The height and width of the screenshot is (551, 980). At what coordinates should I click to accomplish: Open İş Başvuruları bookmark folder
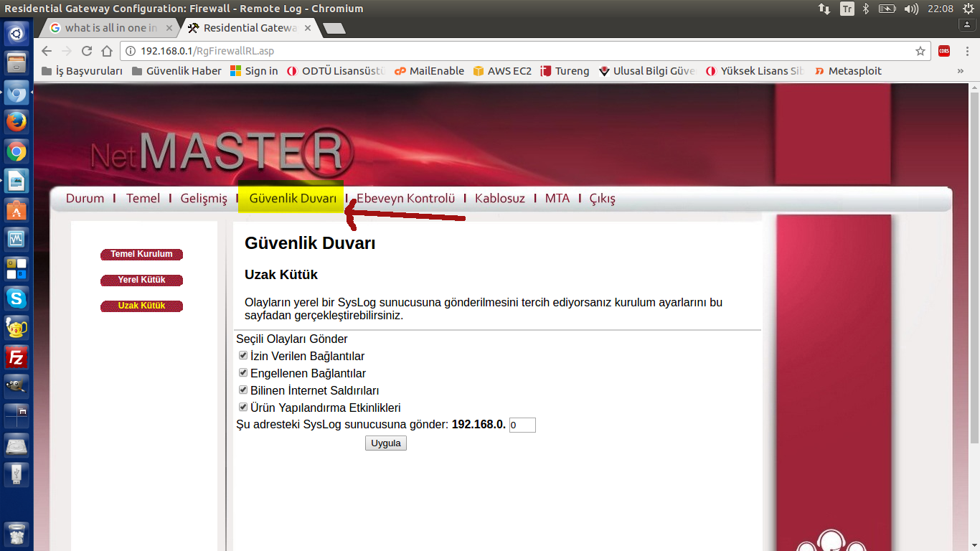pyautogui.click(x=83, y=71)
